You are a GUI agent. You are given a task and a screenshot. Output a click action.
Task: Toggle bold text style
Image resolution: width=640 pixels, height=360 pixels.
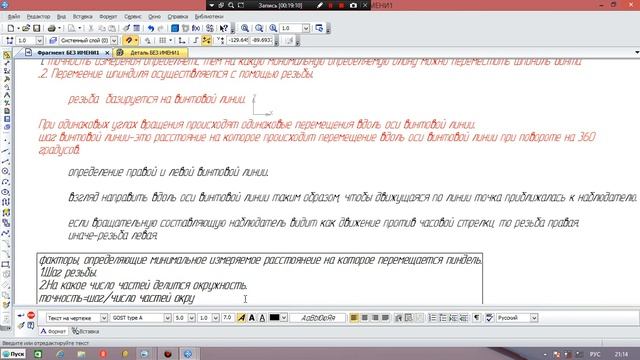tap(252, 318)
